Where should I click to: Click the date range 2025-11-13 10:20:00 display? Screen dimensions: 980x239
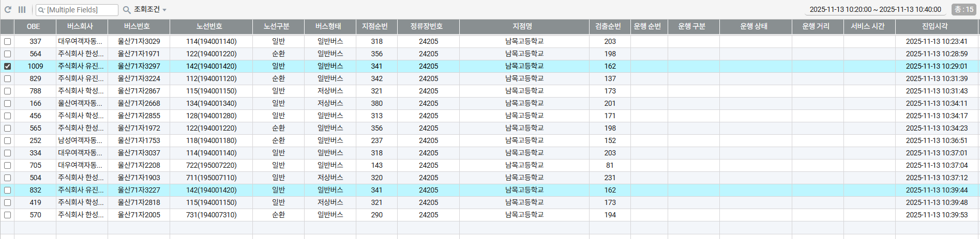click(875, 9)
